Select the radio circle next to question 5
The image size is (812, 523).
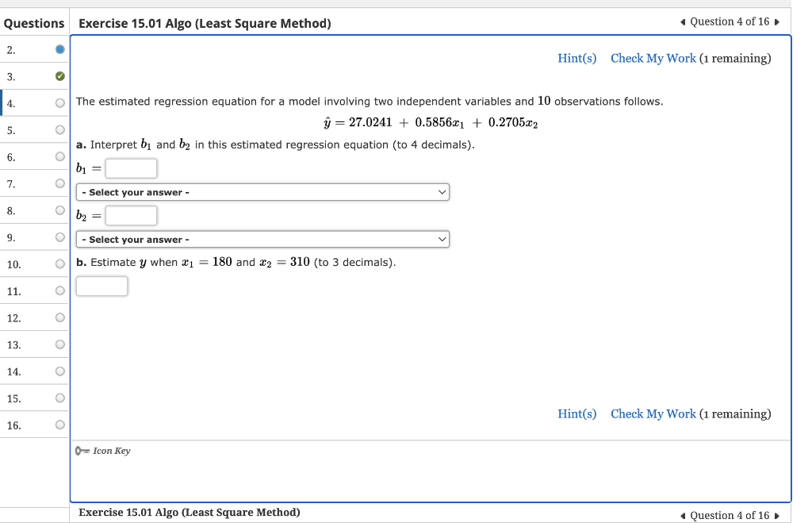pyautogui.click(x=59, y=129)
